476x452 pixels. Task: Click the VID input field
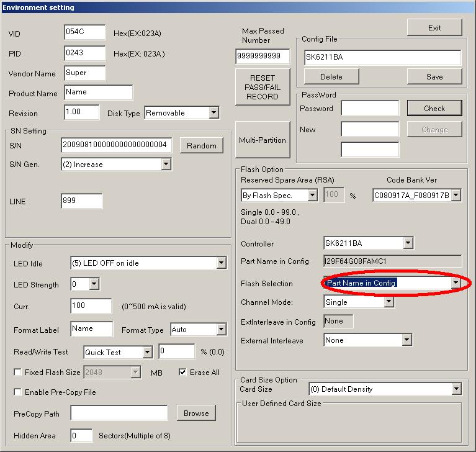pos(84,32)
